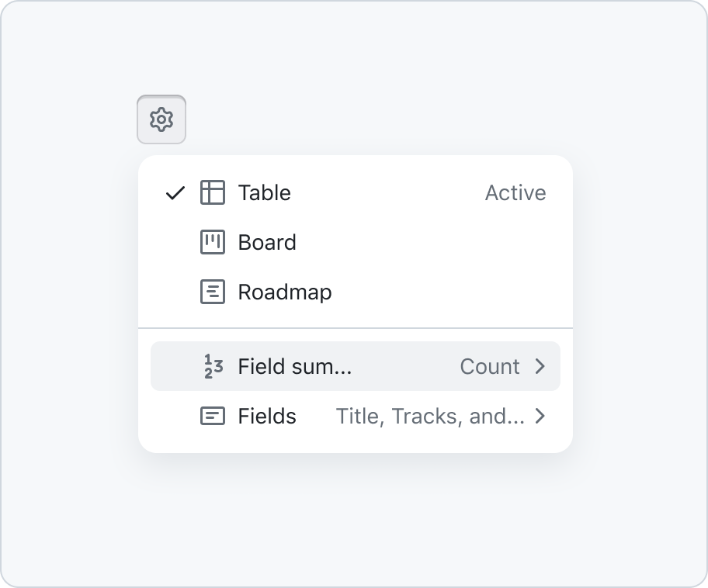The width and height of the screenshot is (708, 588).
Task: Click the Roadmap layout icon
Action: pos(213,292)
